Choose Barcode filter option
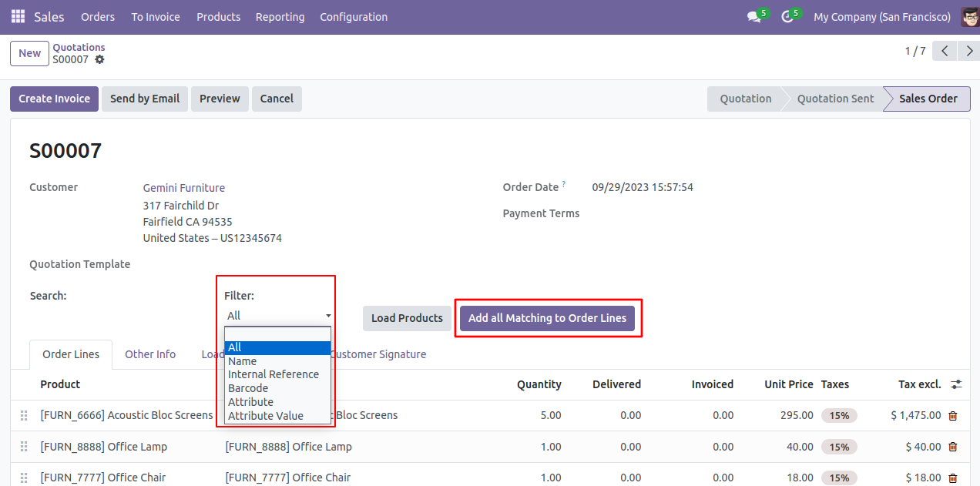 click(277, 388)
